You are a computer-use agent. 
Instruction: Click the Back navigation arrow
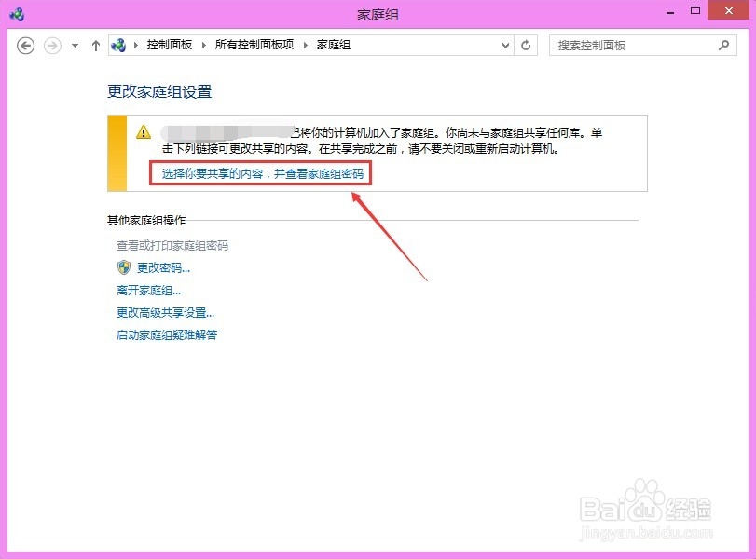[x=25, y=45]
